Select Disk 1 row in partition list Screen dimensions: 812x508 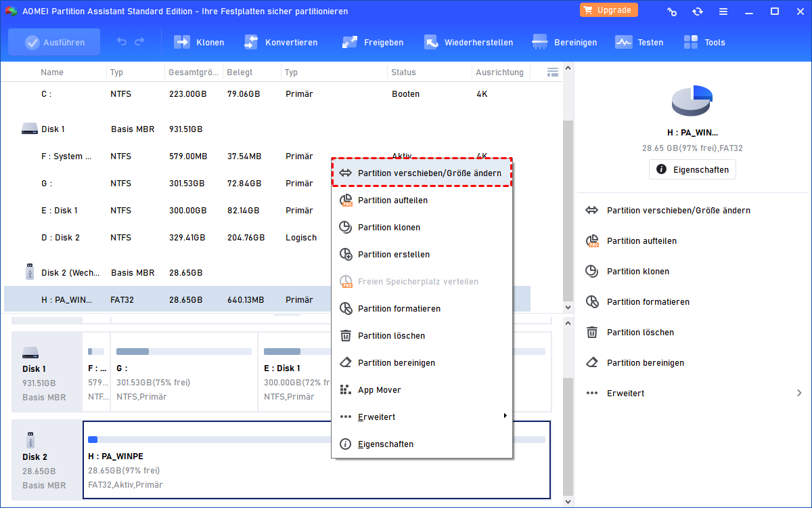[x=267, y=129]
